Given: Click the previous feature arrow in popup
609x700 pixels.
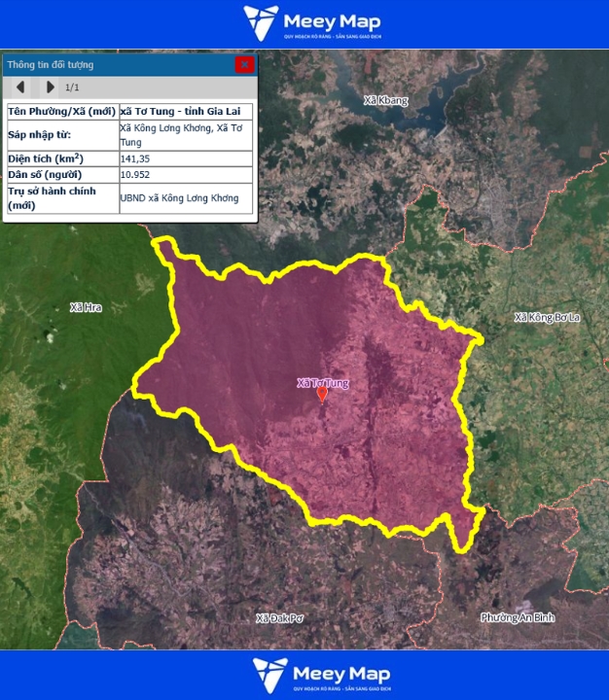Looking at the screenshot, I should coord(19,87).
